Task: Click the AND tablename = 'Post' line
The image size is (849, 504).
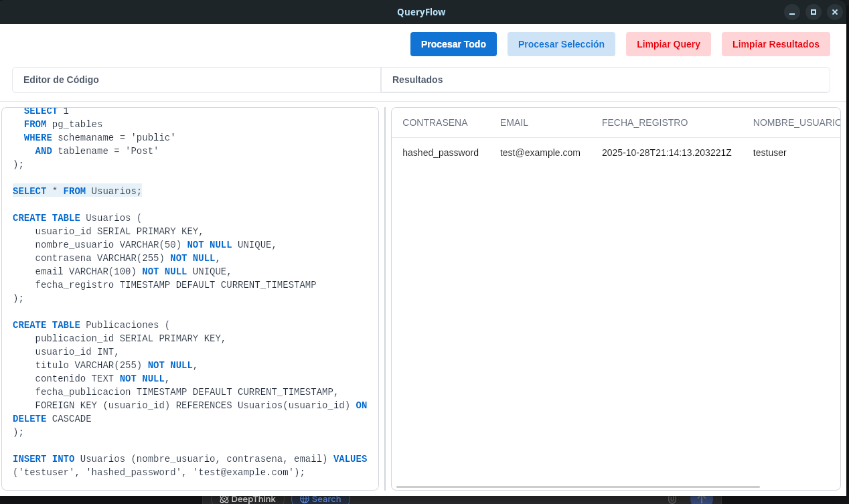Action: point(97,151)
